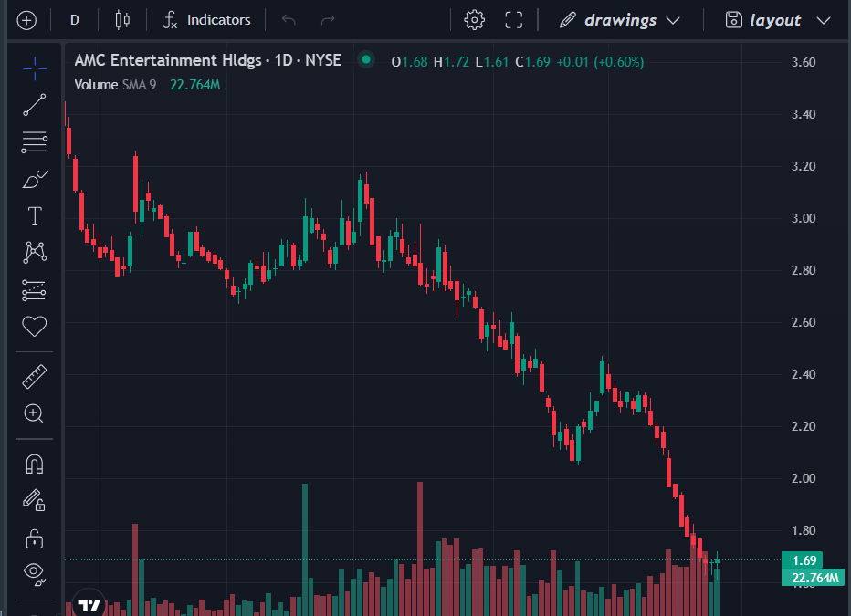
Task: Add to favorites with heart icon
Action: coord(35,326)
